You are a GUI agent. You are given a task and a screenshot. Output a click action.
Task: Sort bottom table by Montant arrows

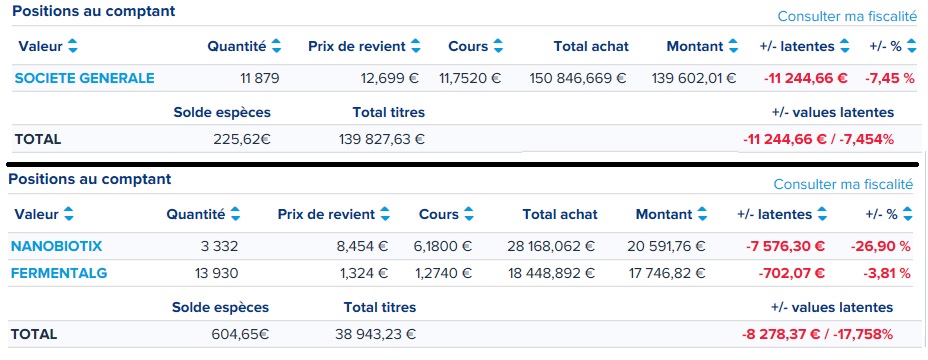coord(702,214)
